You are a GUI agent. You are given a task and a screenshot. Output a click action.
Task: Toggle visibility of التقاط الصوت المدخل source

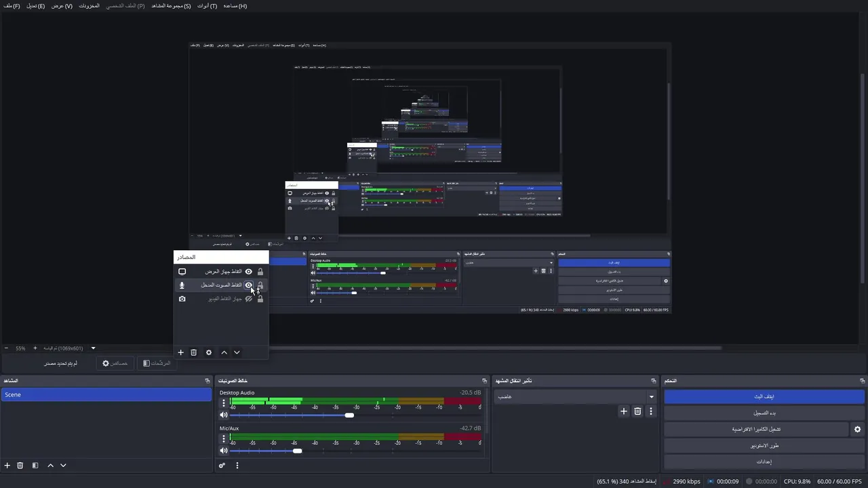[248, 285]
